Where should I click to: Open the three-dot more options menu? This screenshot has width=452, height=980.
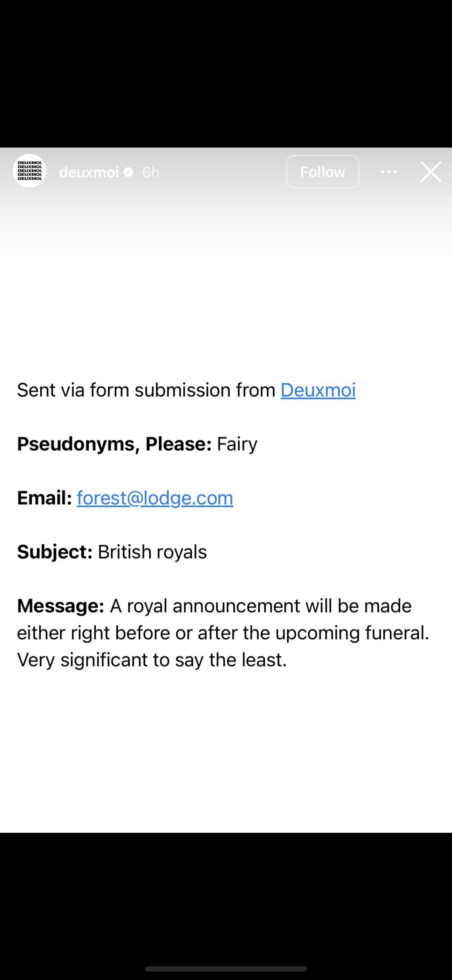(389, 172)
